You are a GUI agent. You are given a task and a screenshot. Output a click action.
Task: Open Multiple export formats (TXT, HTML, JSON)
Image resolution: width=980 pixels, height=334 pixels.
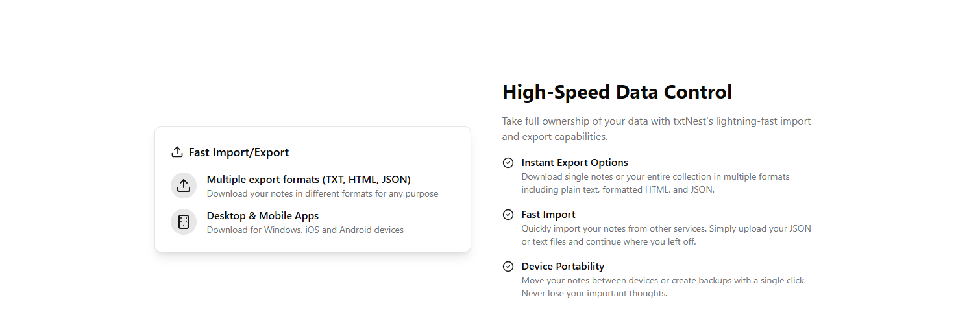click(309, 180)
